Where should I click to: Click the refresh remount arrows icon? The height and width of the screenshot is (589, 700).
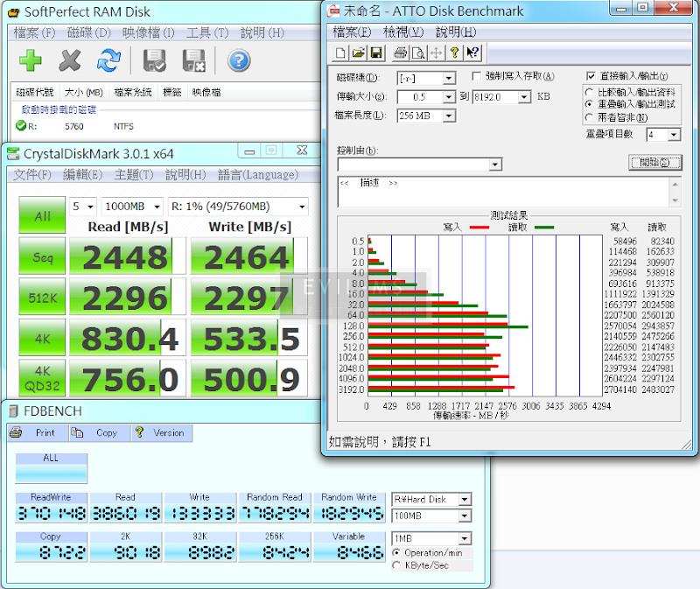pyautogui.click(x=108, y=60)
